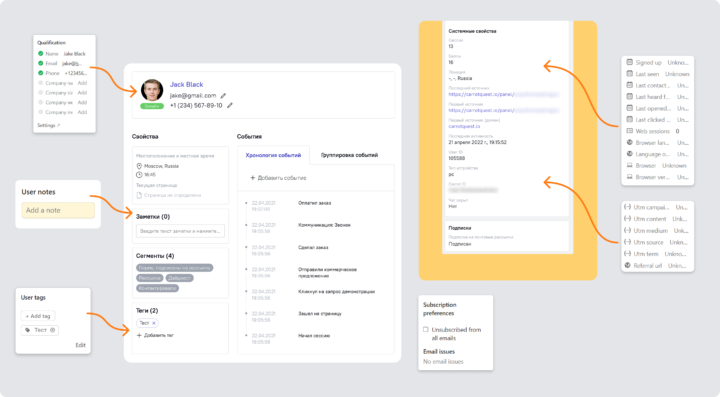Select the long Перми segment chip
The width and height of the screenshot is (720, 397).
pyautogui.click(x=174, y=268)
